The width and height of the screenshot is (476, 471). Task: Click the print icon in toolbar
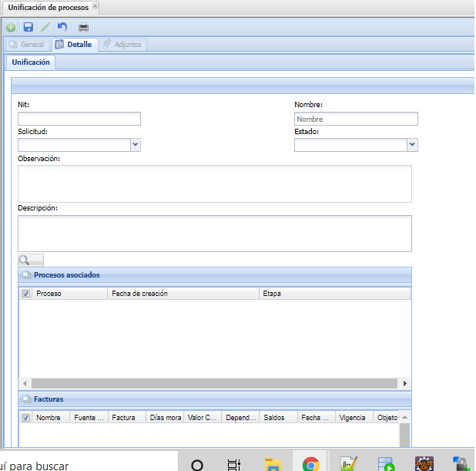tap(83, 28)
